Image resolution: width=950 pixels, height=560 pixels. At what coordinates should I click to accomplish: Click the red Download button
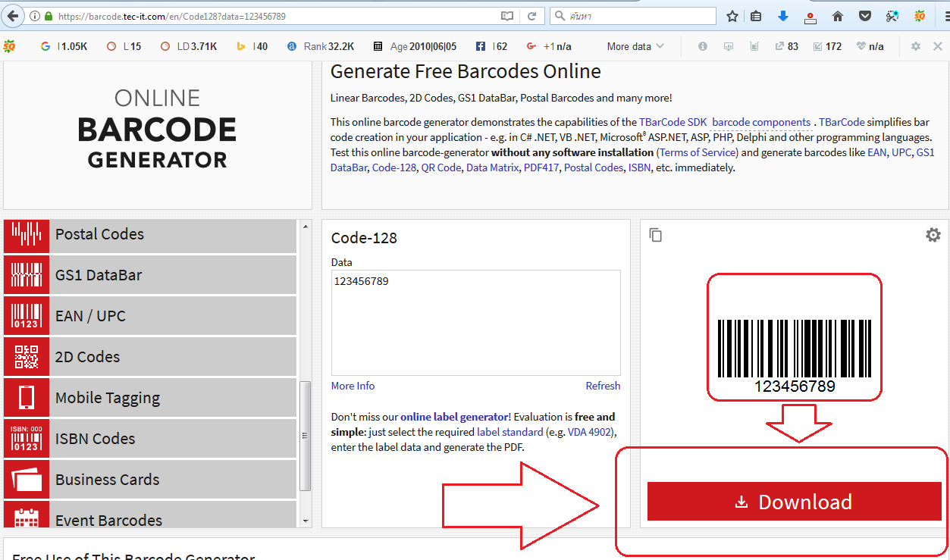point(794,502)
